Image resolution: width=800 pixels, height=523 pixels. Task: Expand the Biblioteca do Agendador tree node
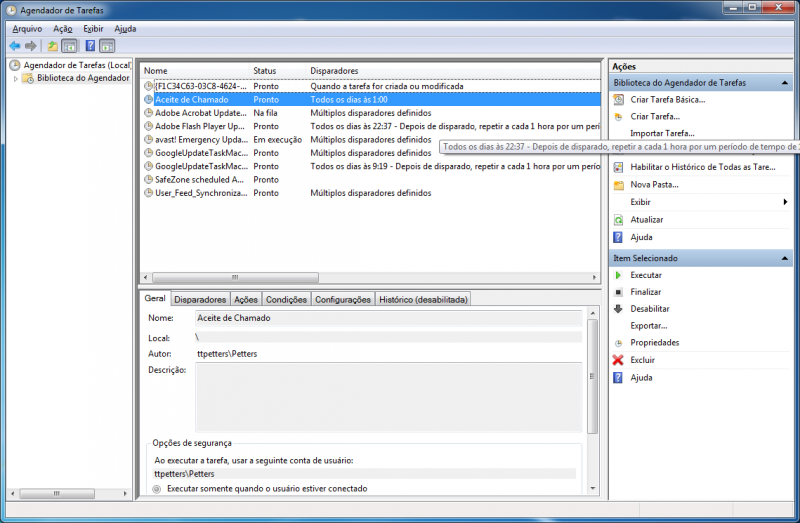(x=16, y=78)
